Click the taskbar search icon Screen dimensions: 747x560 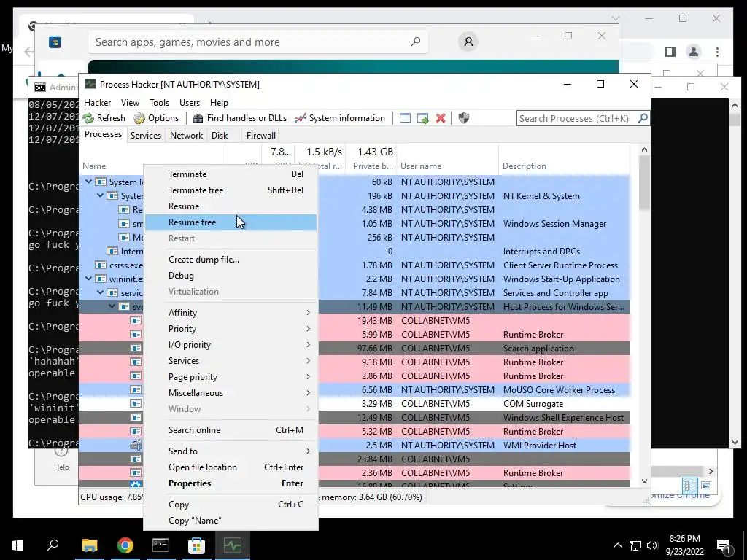[x=53, y=545]
